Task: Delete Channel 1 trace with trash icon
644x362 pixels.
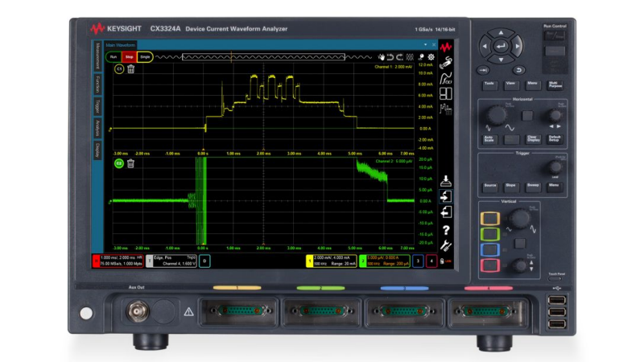Action: (x=130, y=69)
